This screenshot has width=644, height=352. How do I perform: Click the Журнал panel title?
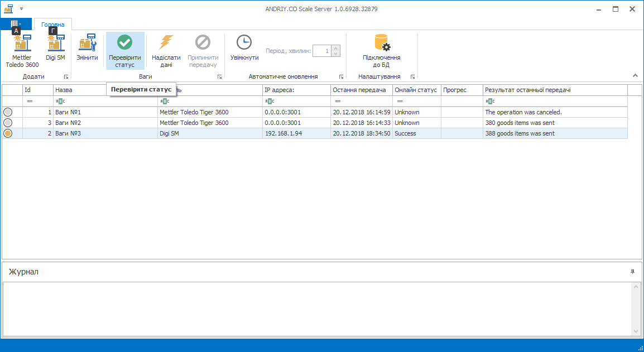click(x=24, y=272)
